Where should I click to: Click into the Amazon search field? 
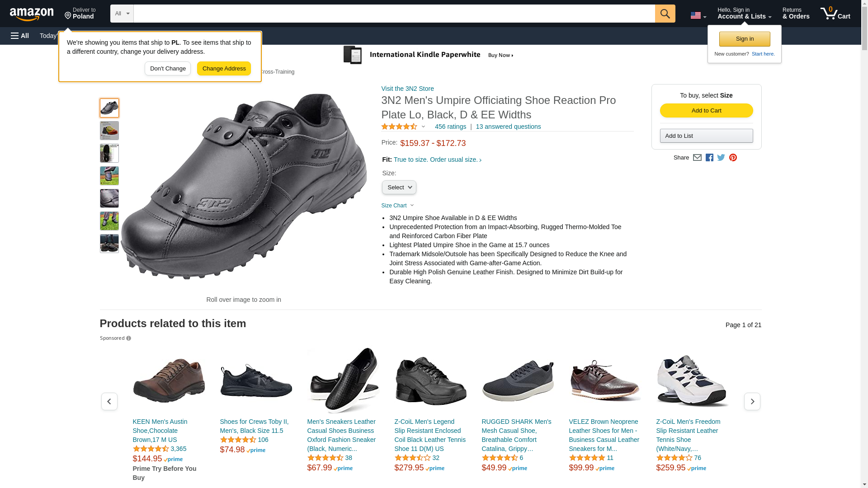pyautogui.click(x=394, y=14)
